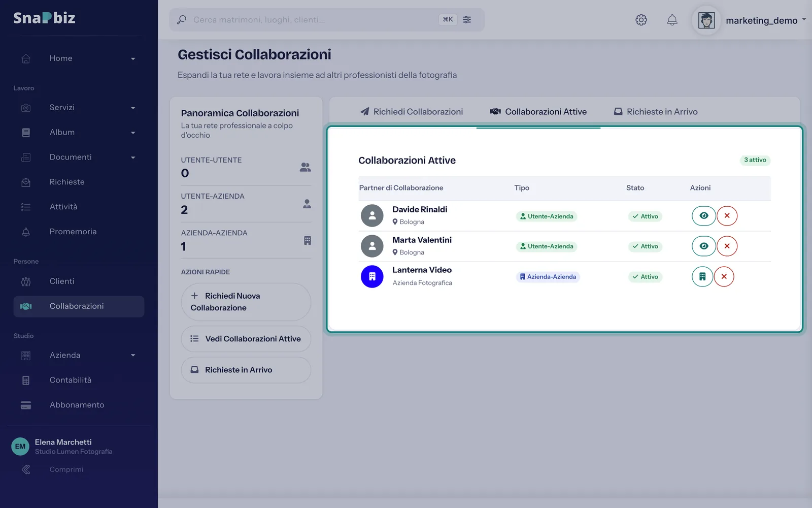Click the Contabilità calculator icon

pos(26,380)
